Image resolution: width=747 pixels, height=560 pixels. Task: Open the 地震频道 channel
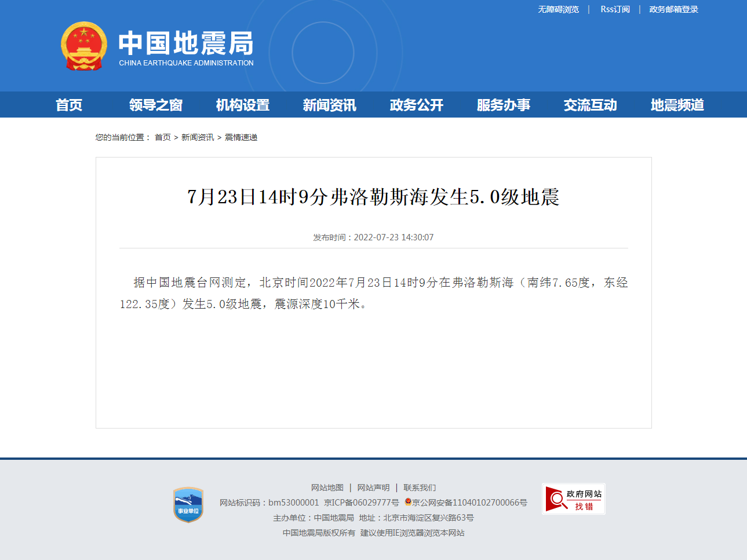tap(676, 105)
